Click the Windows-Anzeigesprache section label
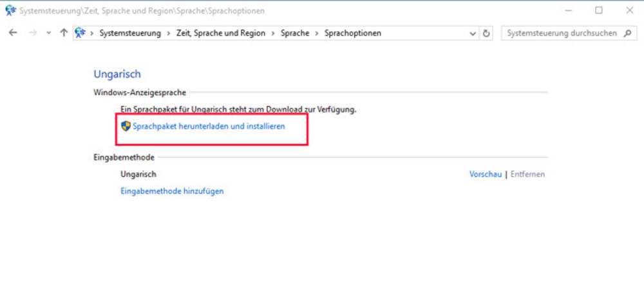 tap(140, 93)
